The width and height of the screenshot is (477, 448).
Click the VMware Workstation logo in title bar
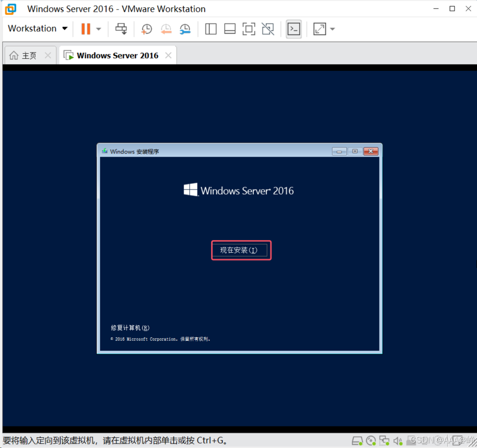point(11,9)
